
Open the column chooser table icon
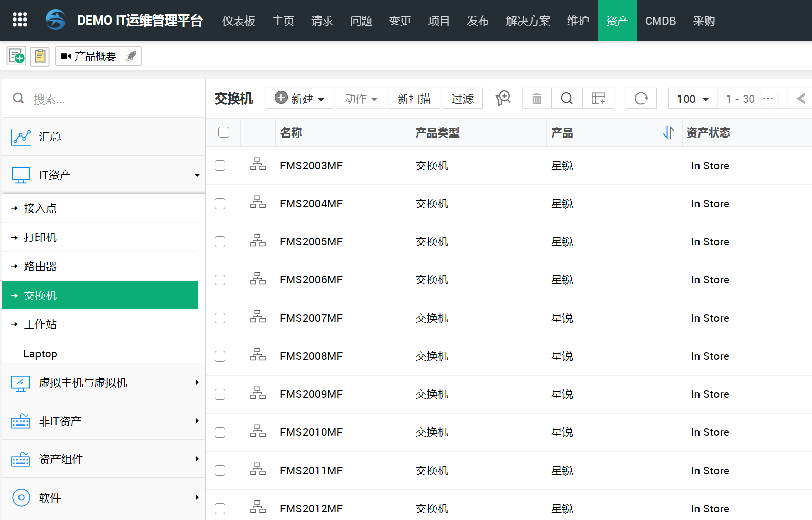point(598,99)
